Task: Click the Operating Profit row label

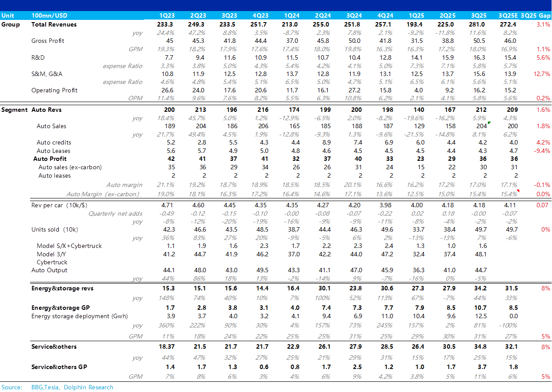Action: [x=54, y=90]
